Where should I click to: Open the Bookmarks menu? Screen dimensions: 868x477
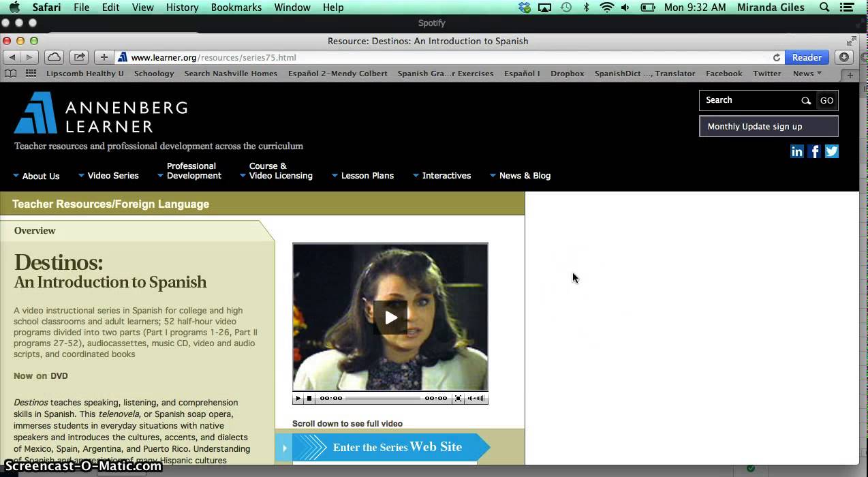(x=236, y=7)
